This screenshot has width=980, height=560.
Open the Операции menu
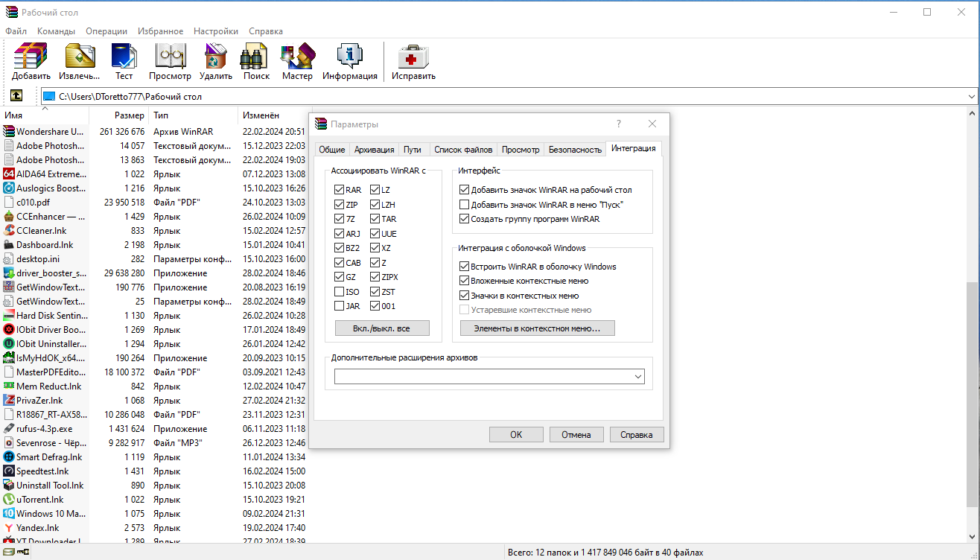coord(106,31)
